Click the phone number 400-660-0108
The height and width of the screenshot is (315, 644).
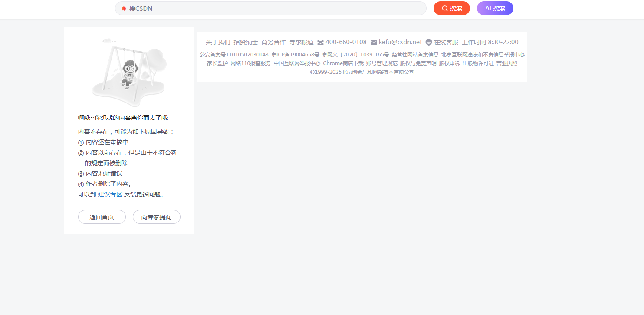click(346, 42)
